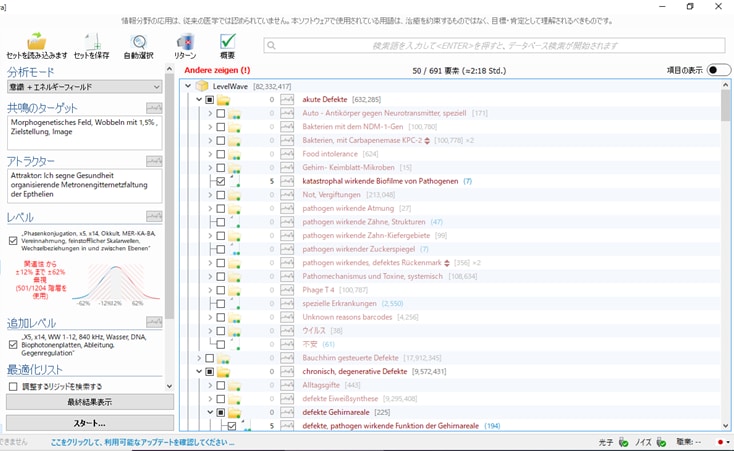Open graph icon beside 共鳴のターゲット heading
The image size is (734, 451).
(154, 108)
